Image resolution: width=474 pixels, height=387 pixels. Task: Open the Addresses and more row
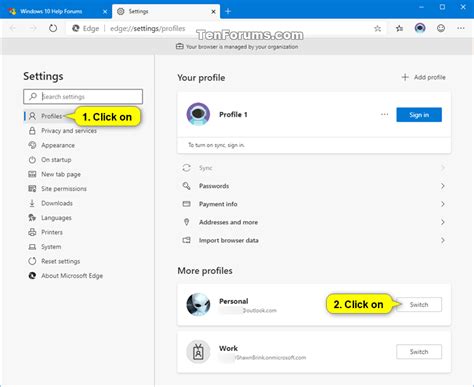tap(314, 222)
